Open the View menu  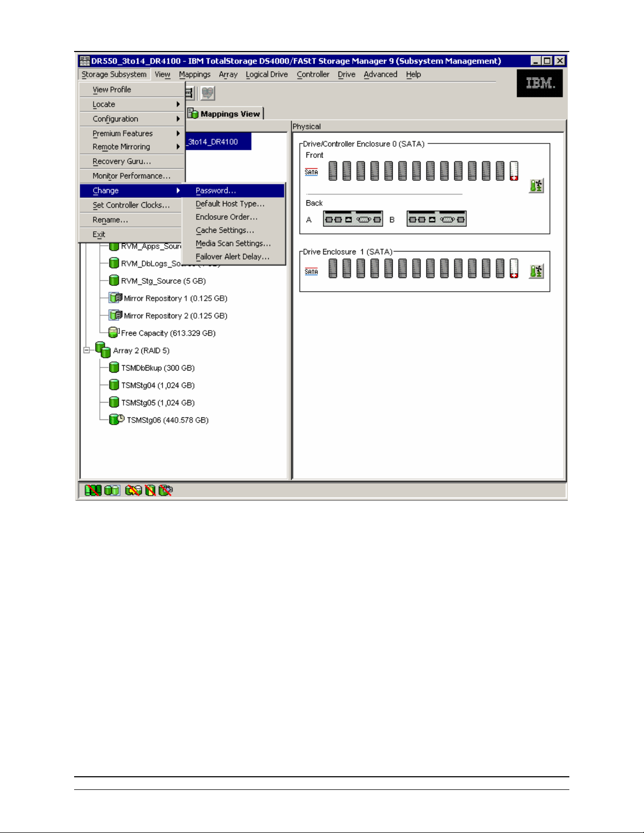click(162, 75)
